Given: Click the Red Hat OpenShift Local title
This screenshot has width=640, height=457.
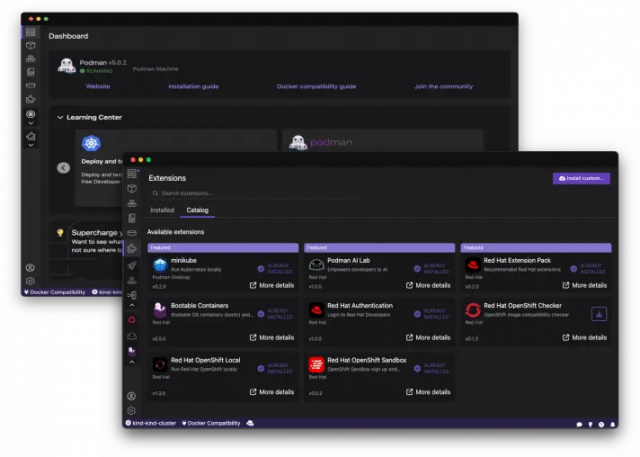Looking at the screenshot, I should (x=205, y=360).
